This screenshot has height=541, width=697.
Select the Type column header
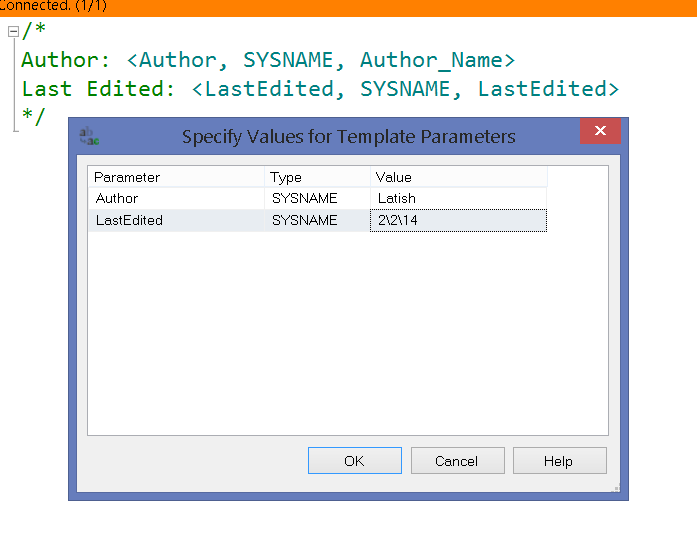(317, 177)
